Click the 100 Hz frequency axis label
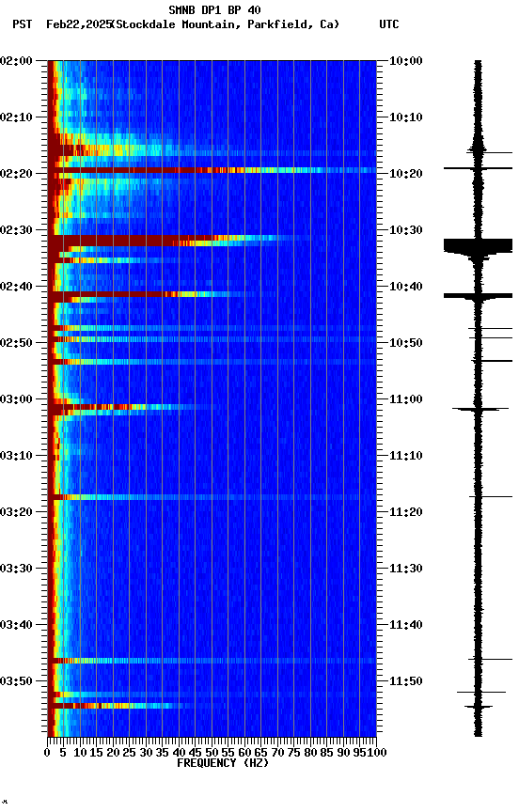The image size is (519, 812). tap(378, 753)
